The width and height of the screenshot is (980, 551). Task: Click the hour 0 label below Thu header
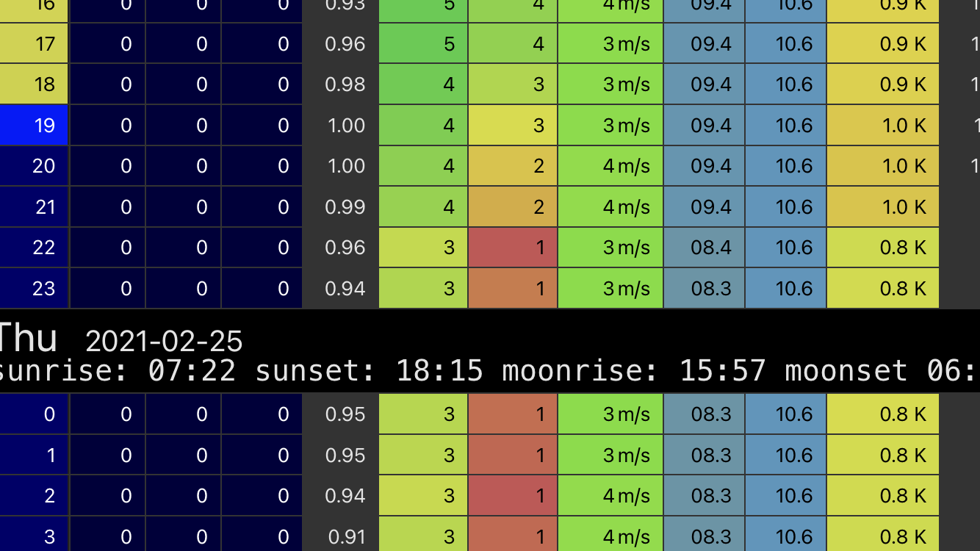tap(35, 414)
